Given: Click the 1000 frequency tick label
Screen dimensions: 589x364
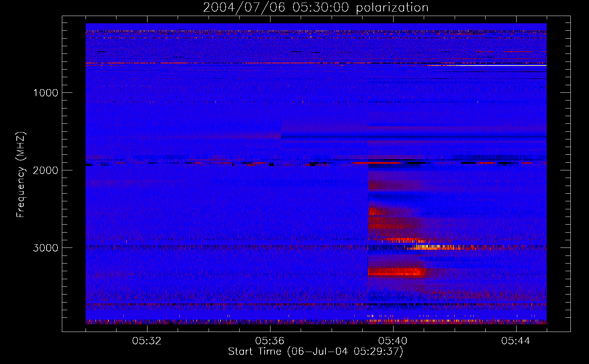Looking at the screenshot, I should (x=46, y=93).
